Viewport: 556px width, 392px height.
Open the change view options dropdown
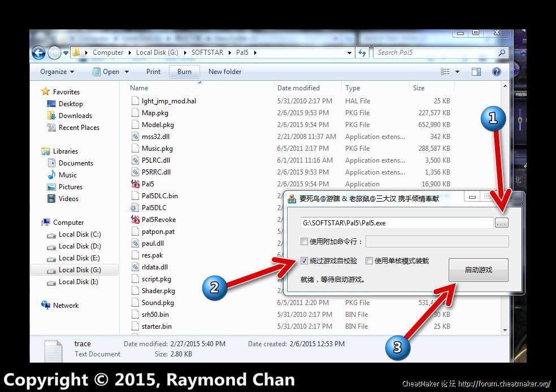click(x=457, y=72)
